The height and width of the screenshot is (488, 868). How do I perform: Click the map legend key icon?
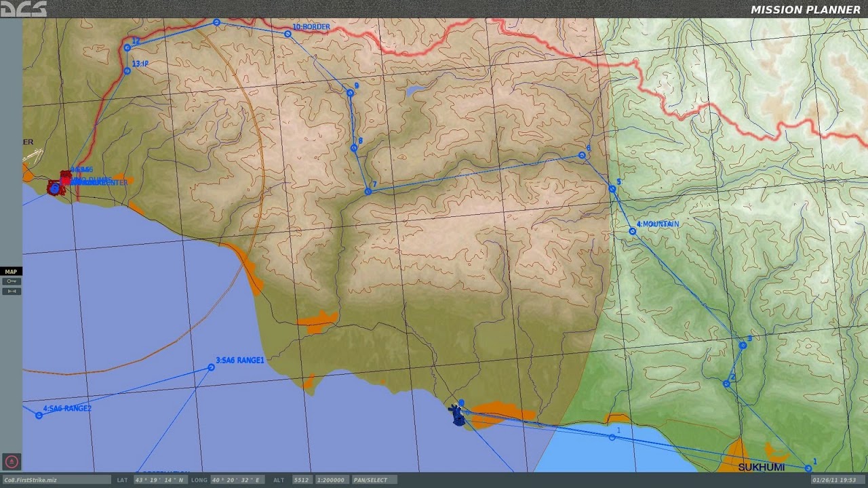(12, 281)
